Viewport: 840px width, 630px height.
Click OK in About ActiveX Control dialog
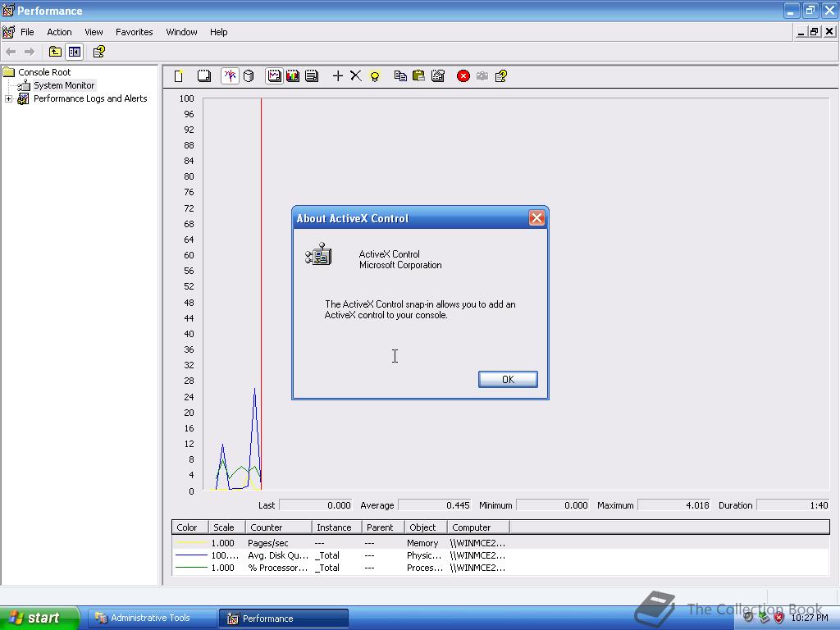coord(508,379)
